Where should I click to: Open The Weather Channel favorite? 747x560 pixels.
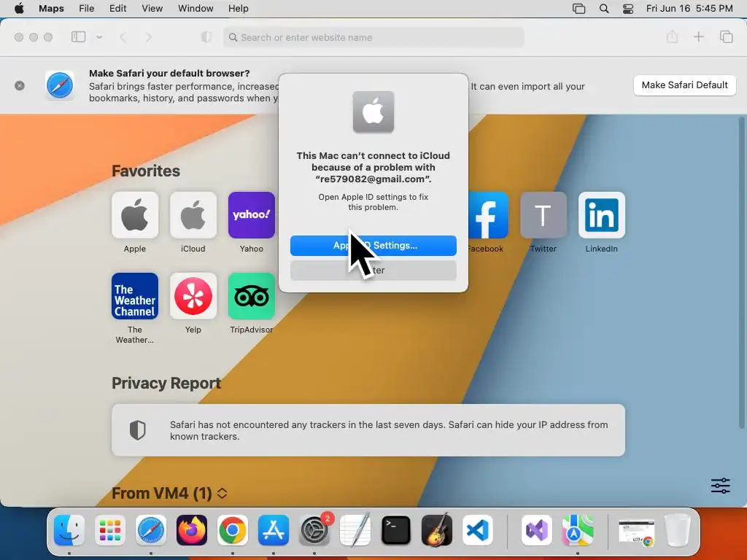[x=135, y=296]
